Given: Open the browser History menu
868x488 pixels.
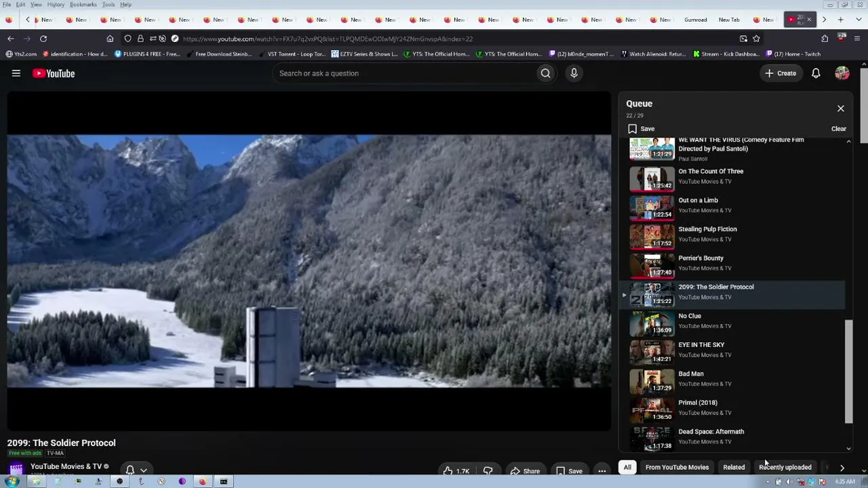Looking at the screenshot, I should click(56, 5).
